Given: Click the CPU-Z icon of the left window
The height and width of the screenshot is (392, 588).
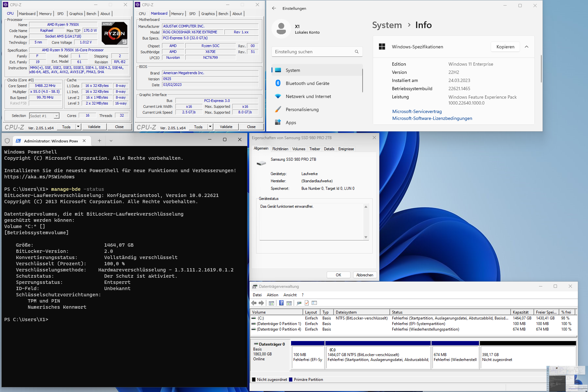Looking at the screenshot, I should tap(6, 5).
